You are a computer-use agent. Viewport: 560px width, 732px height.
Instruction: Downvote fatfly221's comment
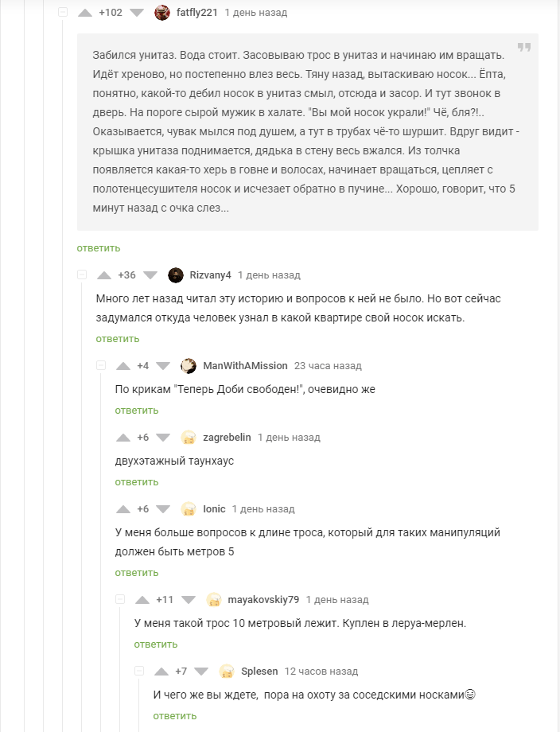pos(136,13)
